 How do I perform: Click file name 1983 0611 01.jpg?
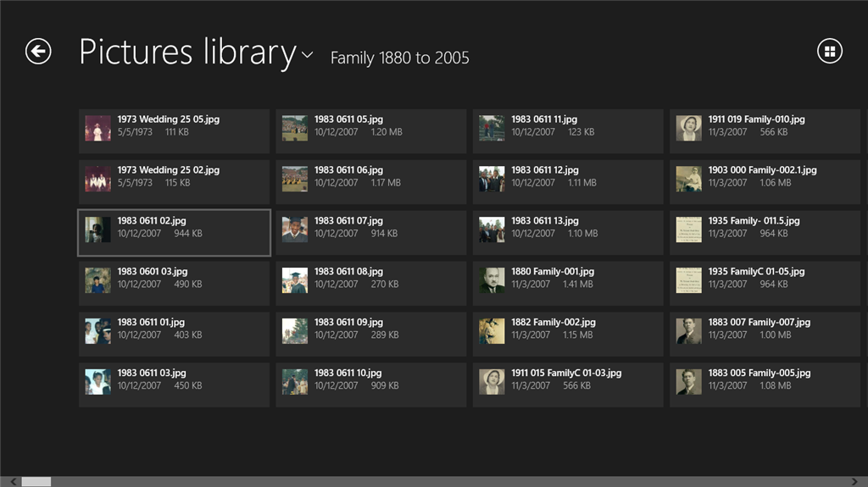coord(151,323)
